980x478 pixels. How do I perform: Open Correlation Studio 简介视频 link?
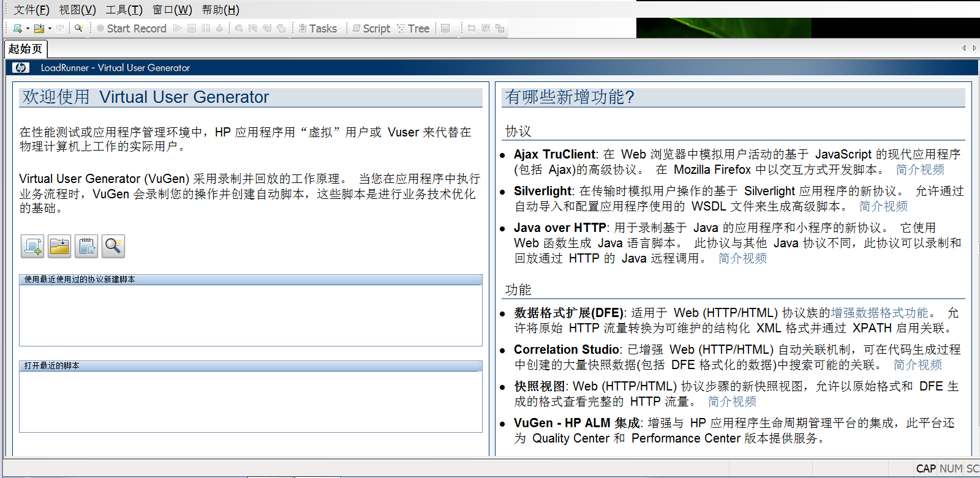[x=918, y=365]
